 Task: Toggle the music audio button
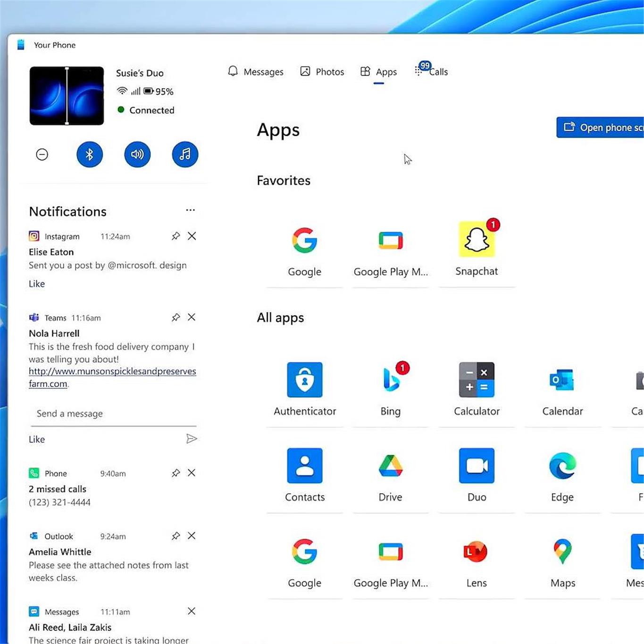tap(185, 154)
